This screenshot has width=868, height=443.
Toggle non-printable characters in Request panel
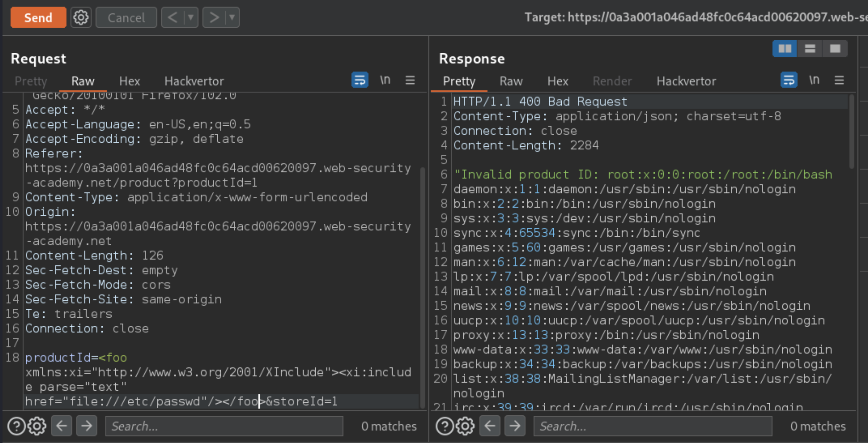(x=385, y=80)
